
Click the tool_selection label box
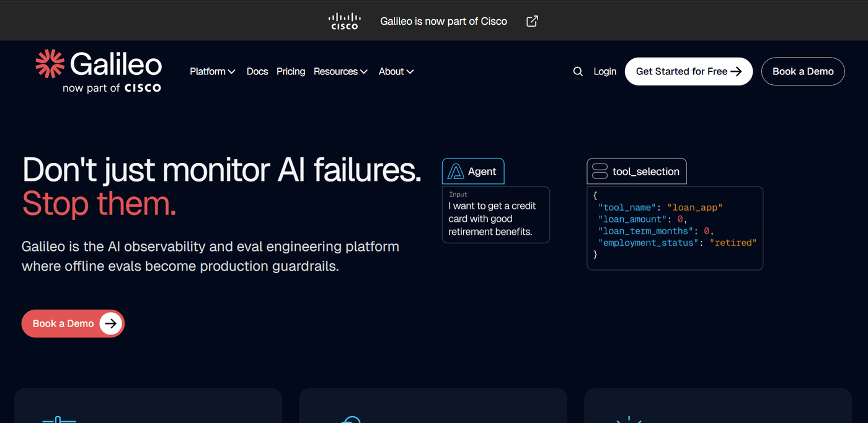tap(637, 172)
